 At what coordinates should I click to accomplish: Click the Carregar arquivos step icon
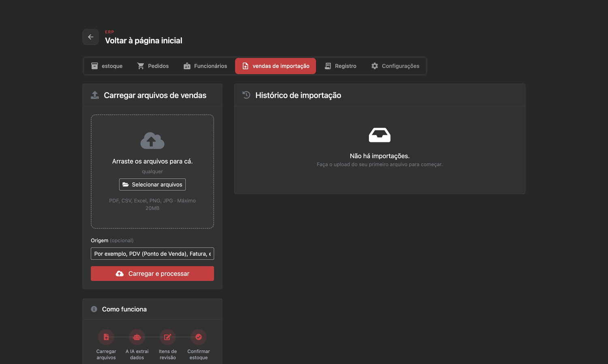click(x=106, y=337)
